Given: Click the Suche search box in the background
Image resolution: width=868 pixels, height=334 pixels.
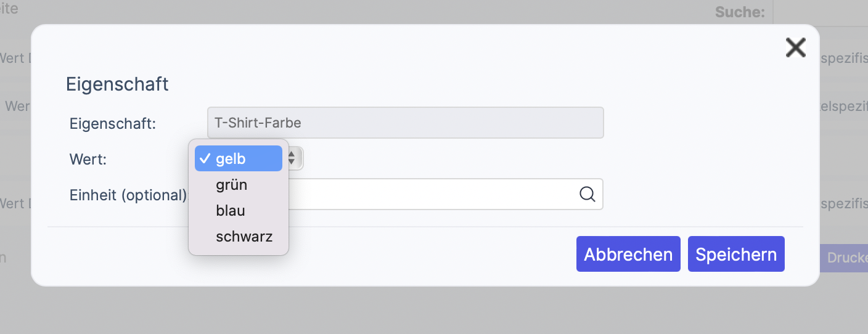Looking at the screenshot, I should click(x=820, y=12).
